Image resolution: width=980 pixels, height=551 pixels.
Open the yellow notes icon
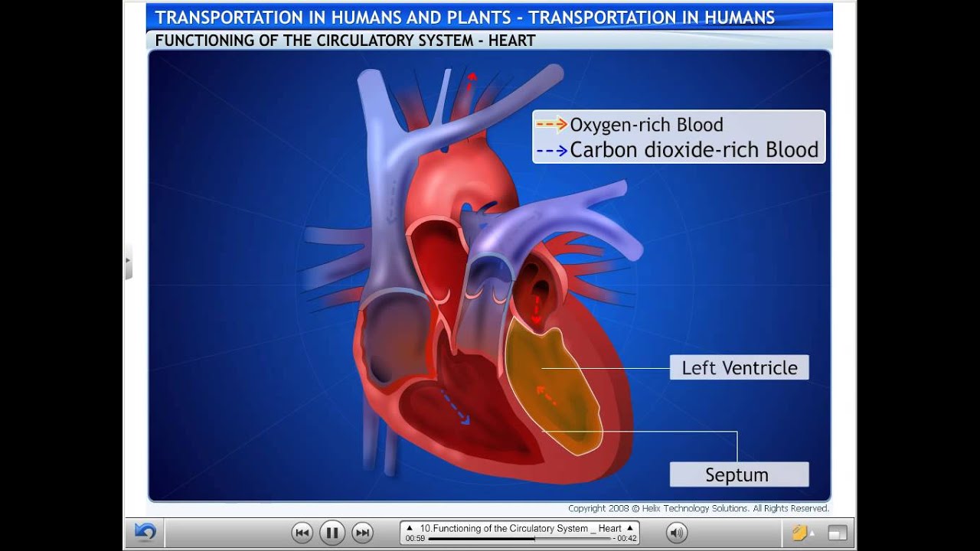click(x=799, y=533)
